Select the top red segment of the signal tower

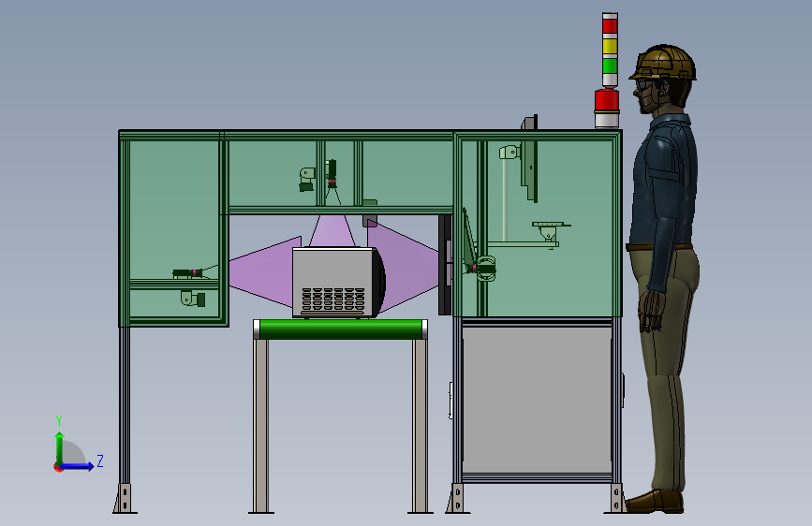click(x=610, y=25)
